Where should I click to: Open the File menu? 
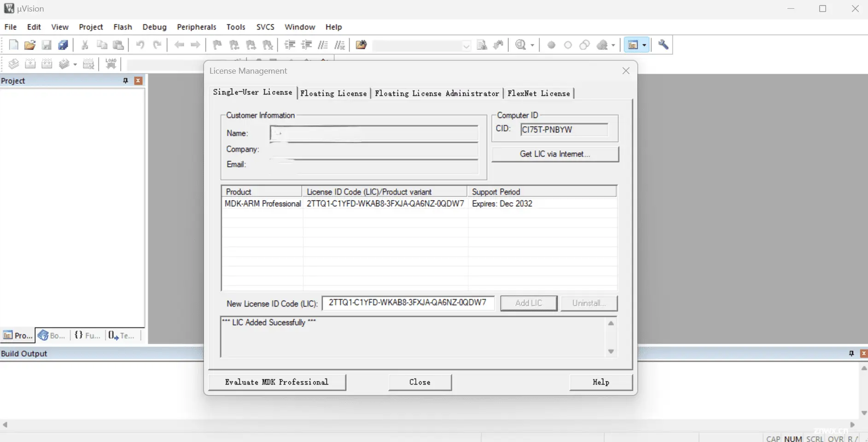(x=11, y=27)
